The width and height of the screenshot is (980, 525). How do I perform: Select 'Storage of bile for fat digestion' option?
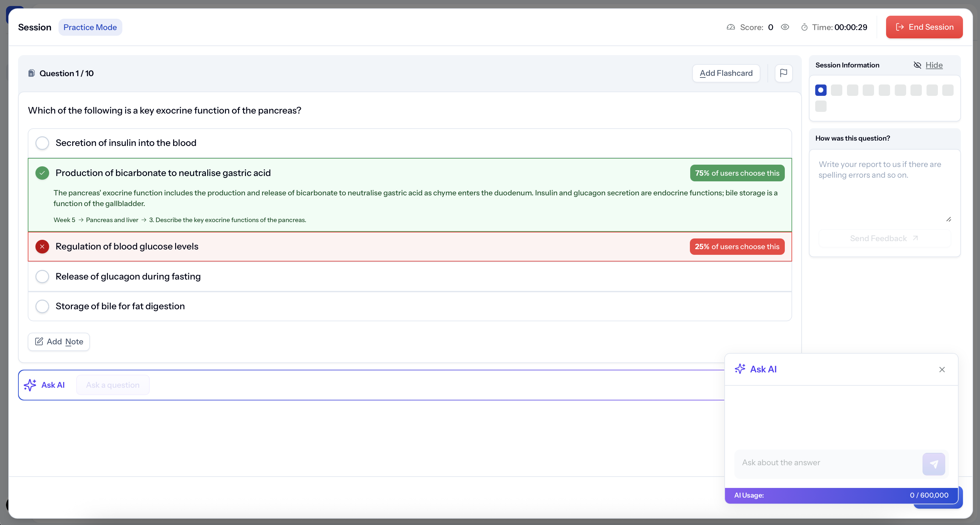tap(42, 306)
